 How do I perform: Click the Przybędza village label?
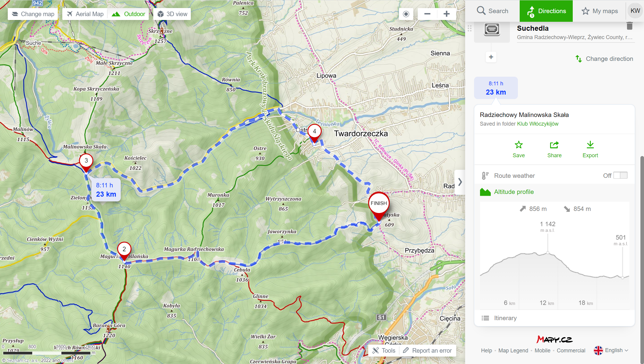(419, 250)
